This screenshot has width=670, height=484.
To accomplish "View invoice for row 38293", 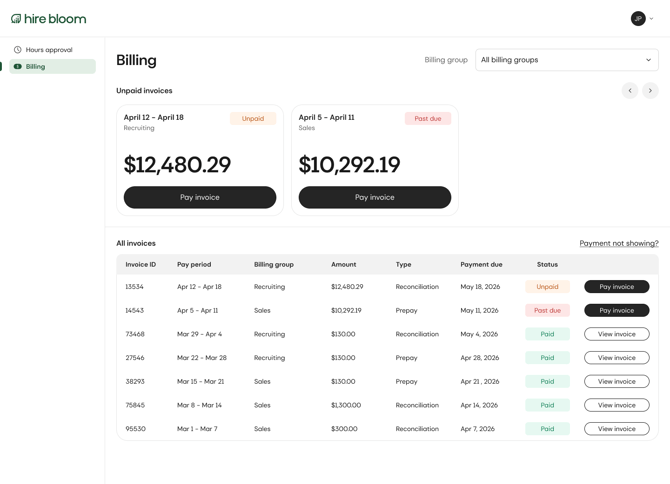I will [x=617, y=381].
